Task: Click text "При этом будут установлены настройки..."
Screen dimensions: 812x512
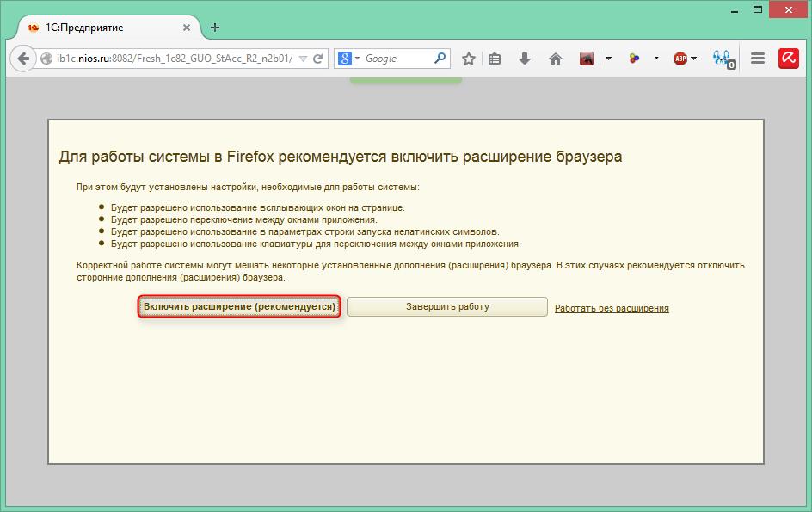Action: [248, 187]
